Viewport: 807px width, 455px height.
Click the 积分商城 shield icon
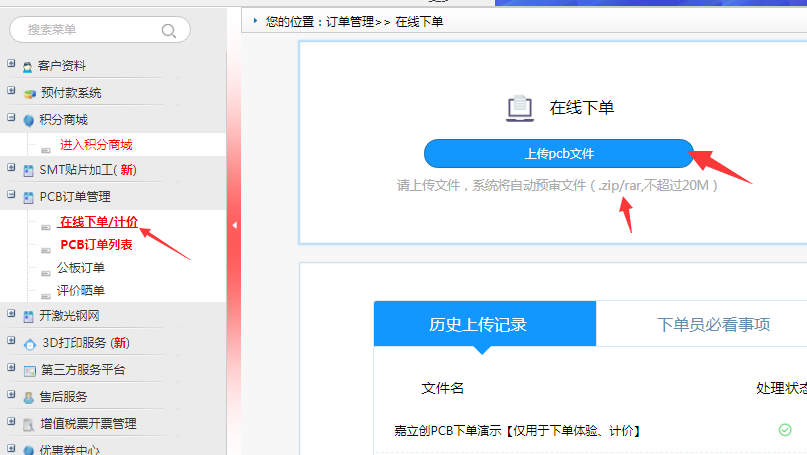point(28,120)
